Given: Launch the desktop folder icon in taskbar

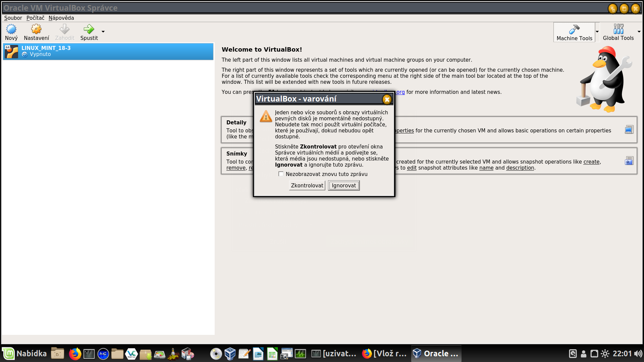Looking at the screenshot, I should pyautogui.click(x=57, y=354).
